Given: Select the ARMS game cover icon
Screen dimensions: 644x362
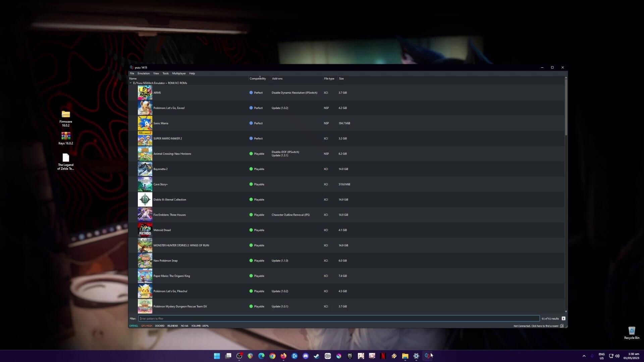Looking at the screenshot, I should pyautogui.click(x=145, y=93).
